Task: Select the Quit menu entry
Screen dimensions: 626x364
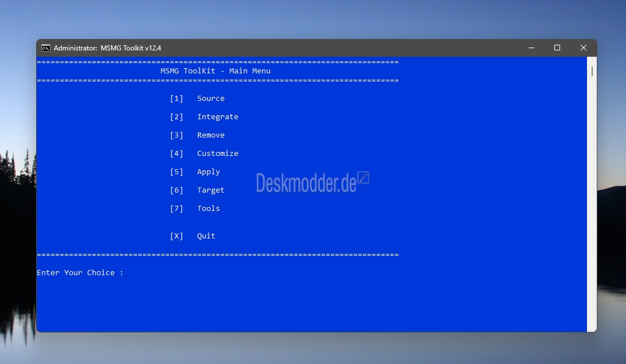Action: [206, 236]
